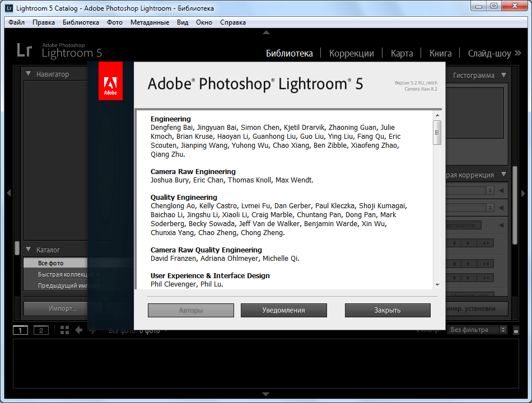
Task: Click the grid view icon in the bottom toolbar
Action: pos(64,330)
